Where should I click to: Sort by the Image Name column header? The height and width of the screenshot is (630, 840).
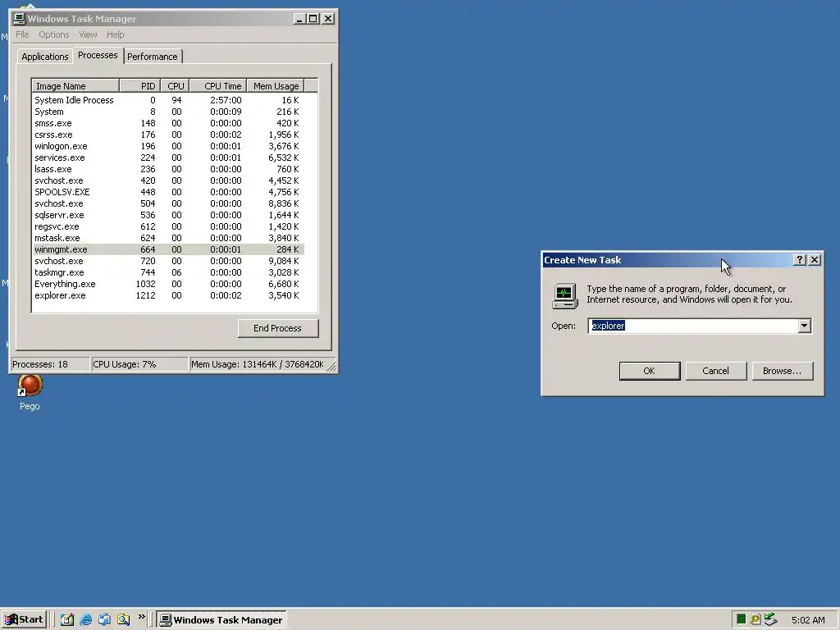(x=75, y=86)
